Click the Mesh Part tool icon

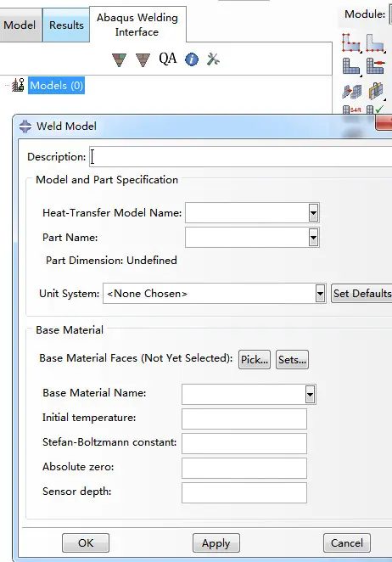click(x=351, y=66)
